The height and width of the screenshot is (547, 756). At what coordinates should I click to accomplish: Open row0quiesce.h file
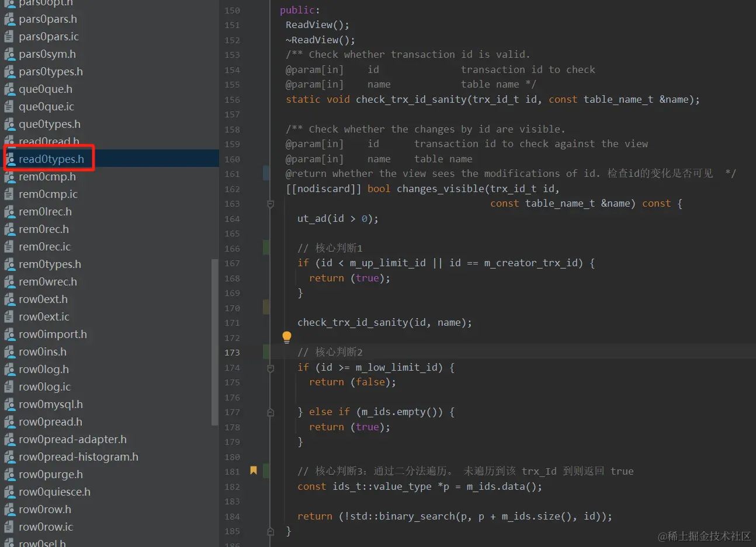click(x=54, y=492)
